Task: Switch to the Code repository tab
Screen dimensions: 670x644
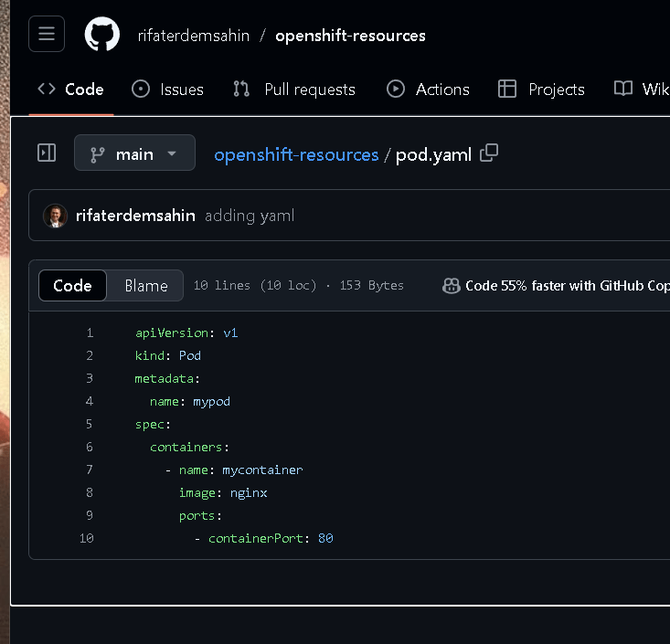Action: (71, 90)
